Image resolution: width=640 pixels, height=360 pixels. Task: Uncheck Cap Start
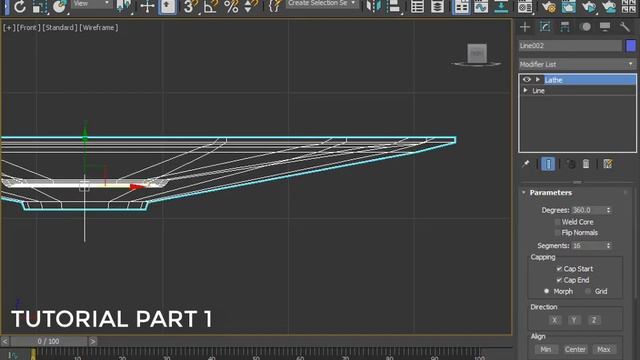click(x=559, y=269)
